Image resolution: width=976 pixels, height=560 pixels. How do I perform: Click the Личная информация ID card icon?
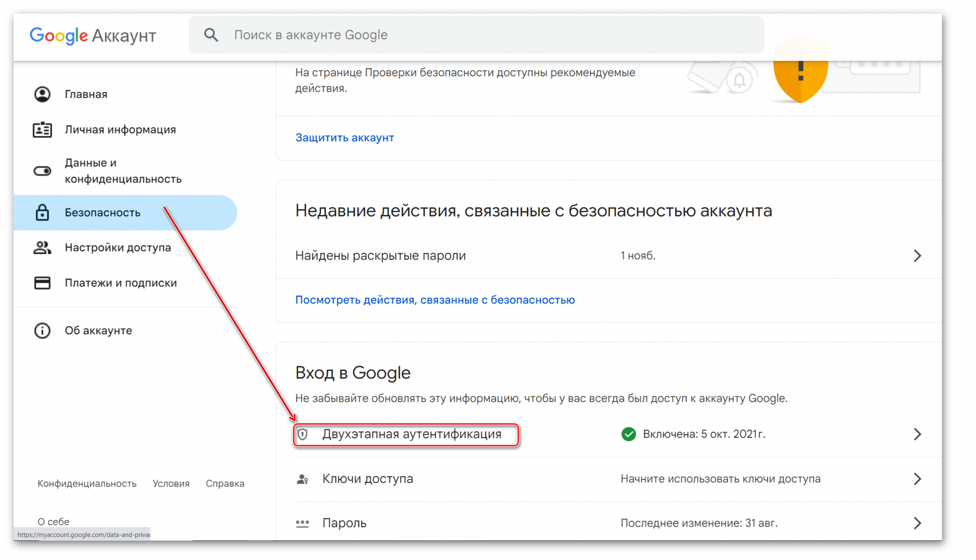[42, 130]
